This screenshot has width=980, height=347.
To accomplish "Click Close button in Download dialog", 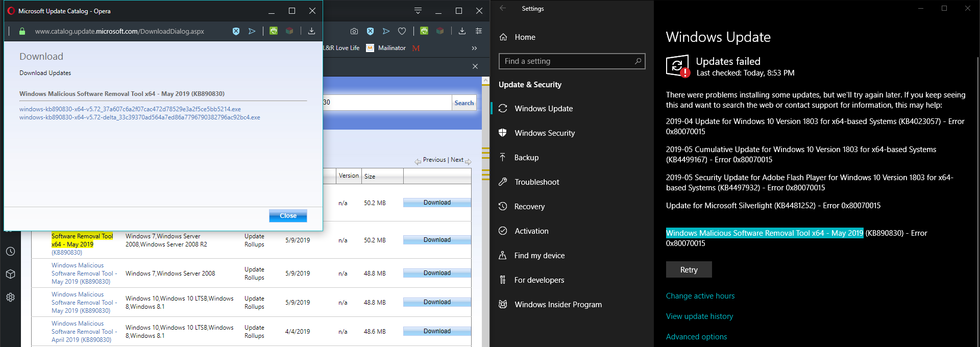I will point(288,216).
